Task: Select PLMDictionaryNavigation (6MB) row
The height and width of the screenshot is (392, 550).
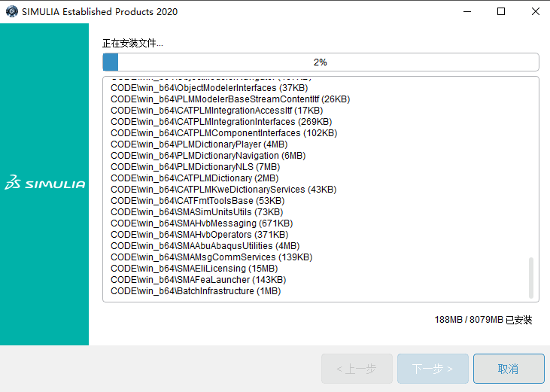Action: pos(208,155)
